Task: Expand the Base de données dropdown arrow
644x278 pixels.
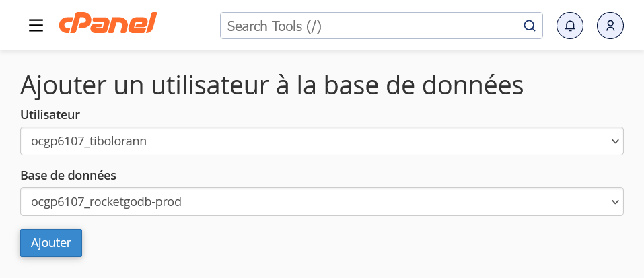Action: click(x=614, y=202)
